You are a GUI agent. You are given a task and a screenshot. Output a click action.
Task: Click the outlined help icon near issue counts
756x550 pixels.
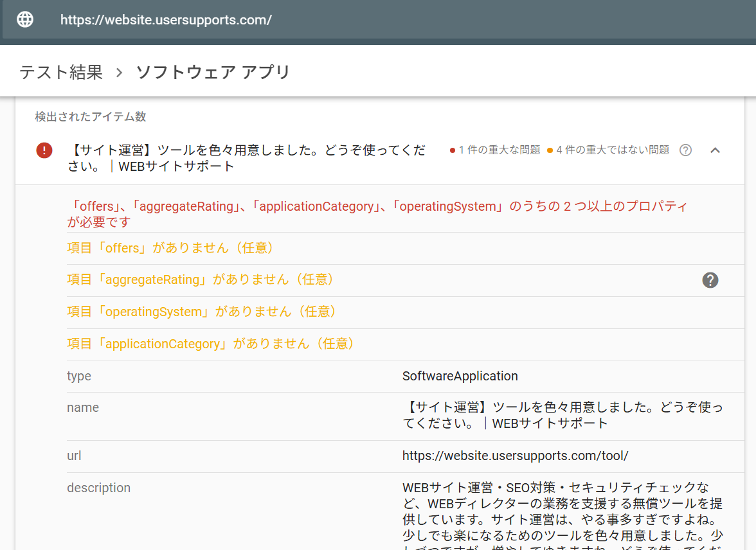tap(686, 150)
